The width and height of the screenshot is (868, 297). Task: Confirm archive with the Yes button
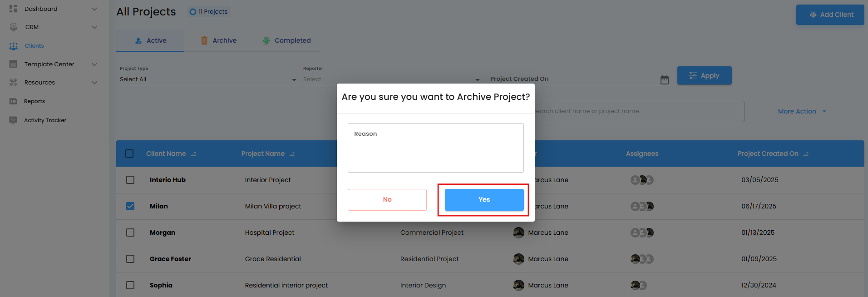pos(484,200)
